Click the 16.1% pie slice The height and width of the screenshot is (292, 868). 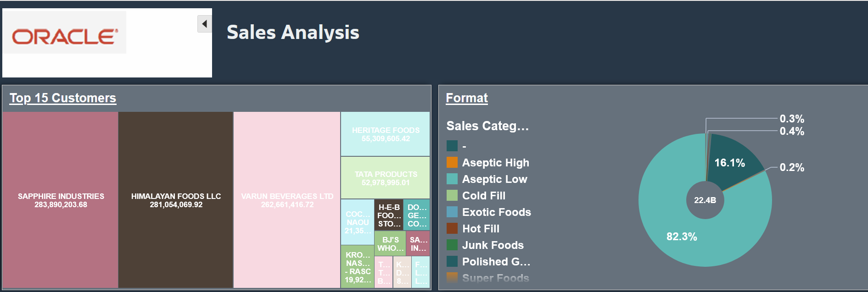(x=730, y=163)
